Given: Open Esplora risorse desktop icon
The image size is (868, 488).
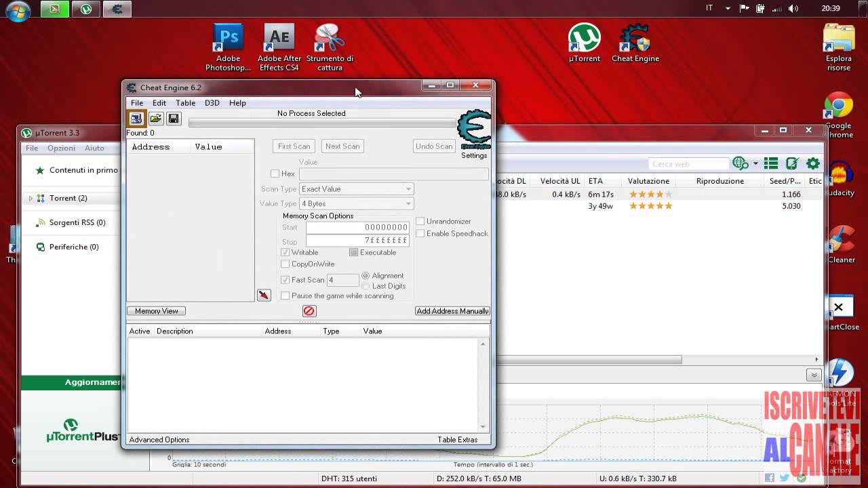Looking at the screenshot, I should [839, 47].
